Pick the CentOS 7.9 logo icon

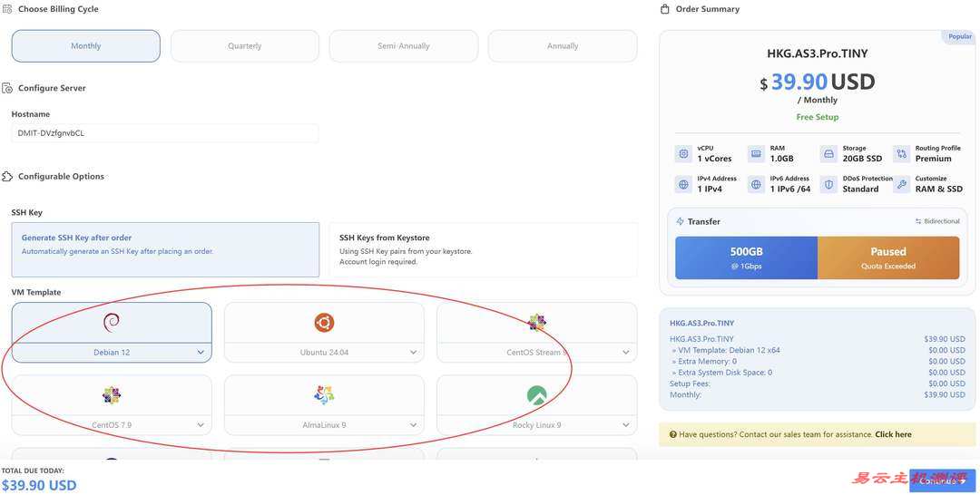click(x=112, y=394)
